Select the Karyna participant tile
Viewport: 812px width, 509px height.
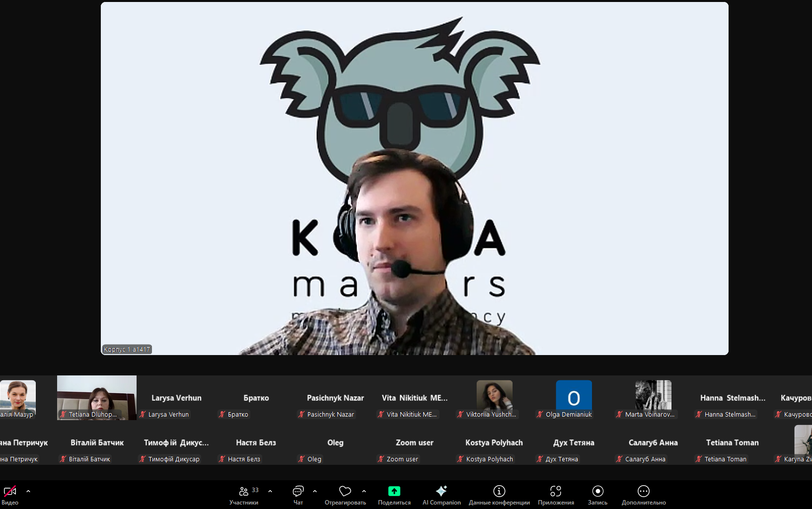pos(793,442)
